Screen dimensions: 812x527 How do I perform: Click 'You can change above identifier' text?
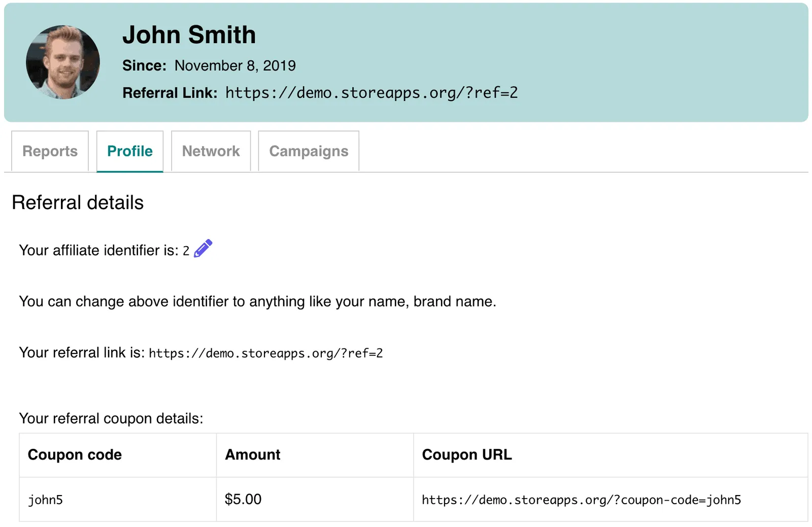[x=257, y=302]
